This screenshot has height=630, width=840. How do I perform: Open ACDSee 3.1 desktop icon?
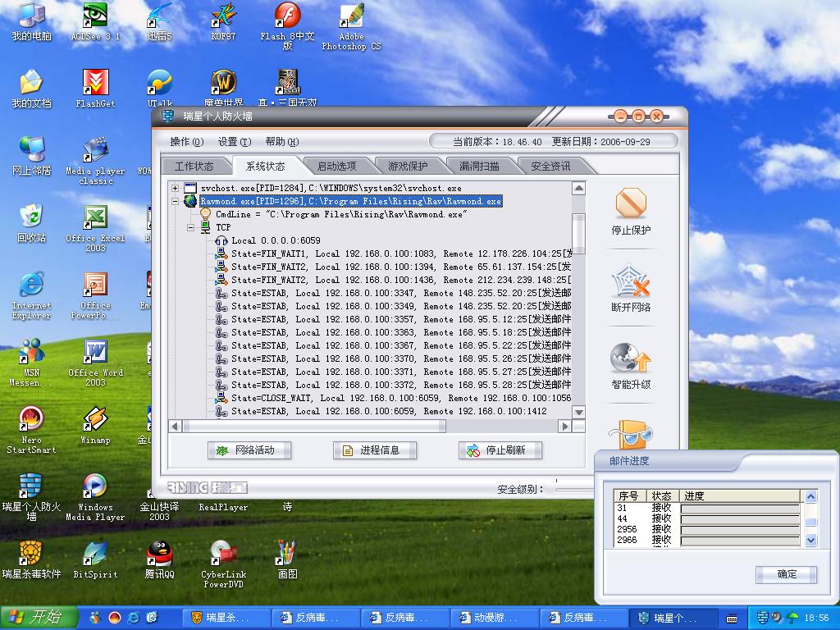(x=95, y=21)
